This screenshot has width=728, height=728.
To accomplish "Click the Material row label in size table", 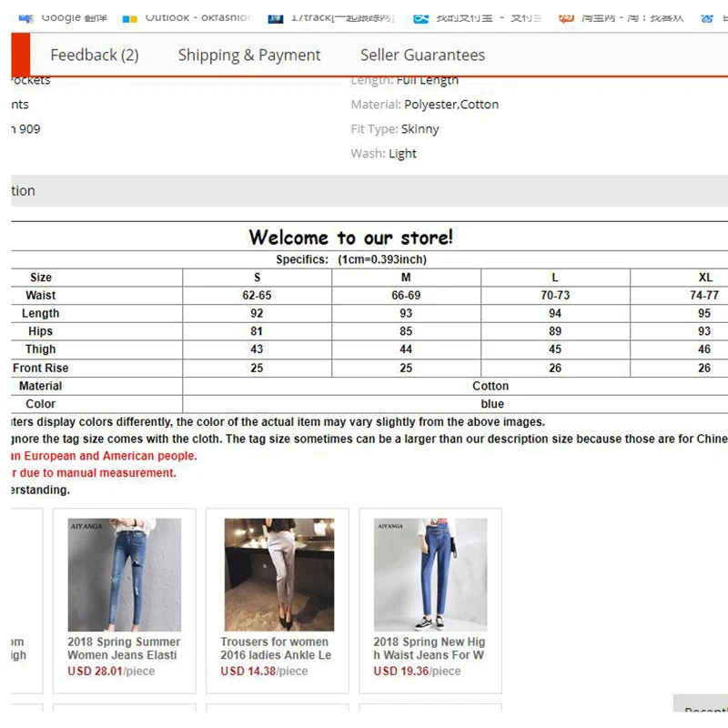I will point(40,386).
